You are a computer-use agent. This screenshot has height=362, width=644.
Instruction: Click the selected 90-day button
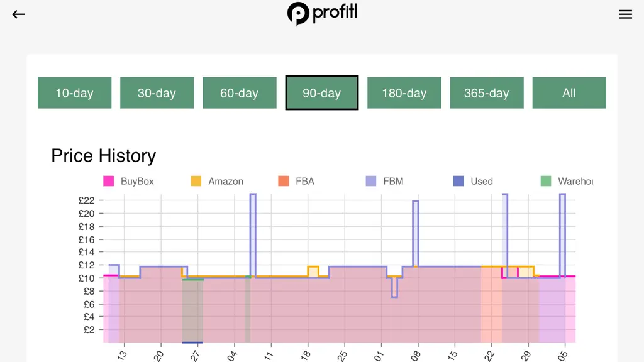tap(322, 93)
